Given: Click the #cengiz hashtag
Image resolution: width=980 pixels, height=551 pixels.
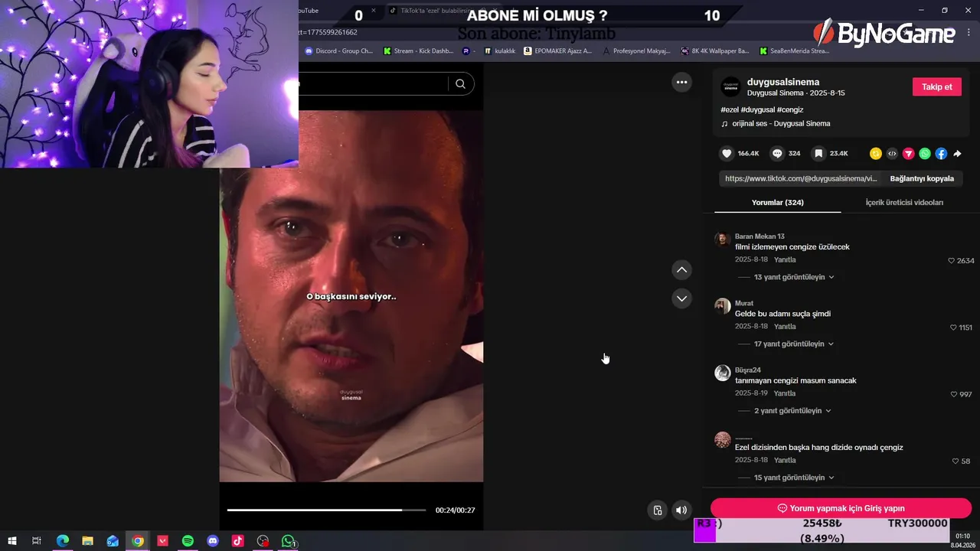Looking at the screenshot, I should click(789, 110).
